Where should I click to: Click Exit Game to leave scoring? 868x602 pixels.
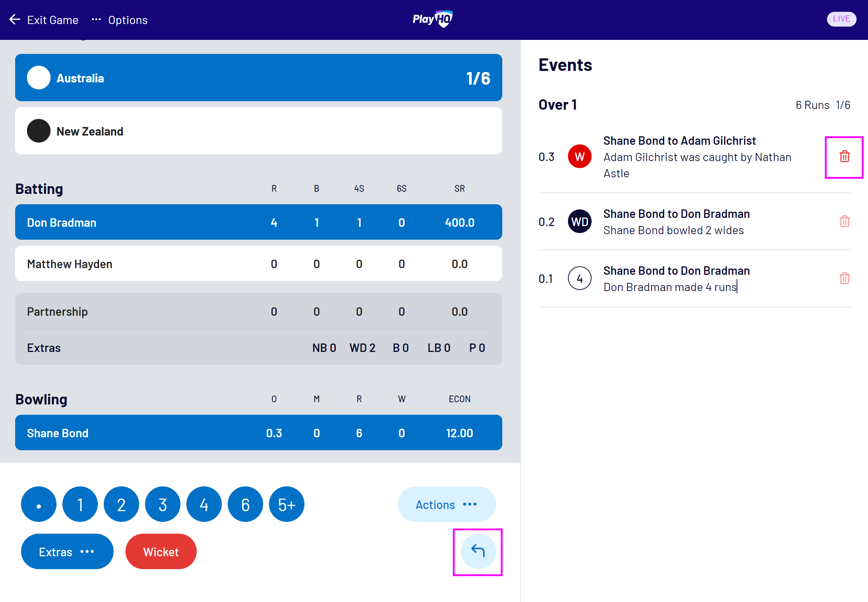pos(44,19)
